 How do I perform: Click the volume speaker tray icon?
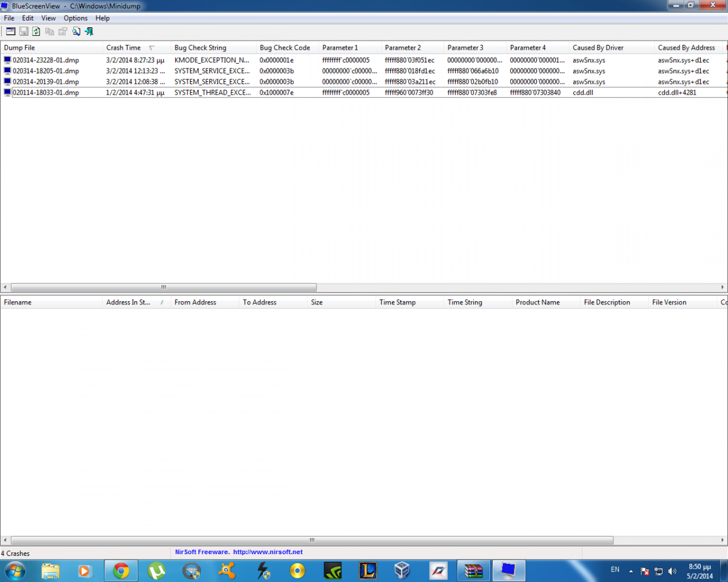[672, 571]
